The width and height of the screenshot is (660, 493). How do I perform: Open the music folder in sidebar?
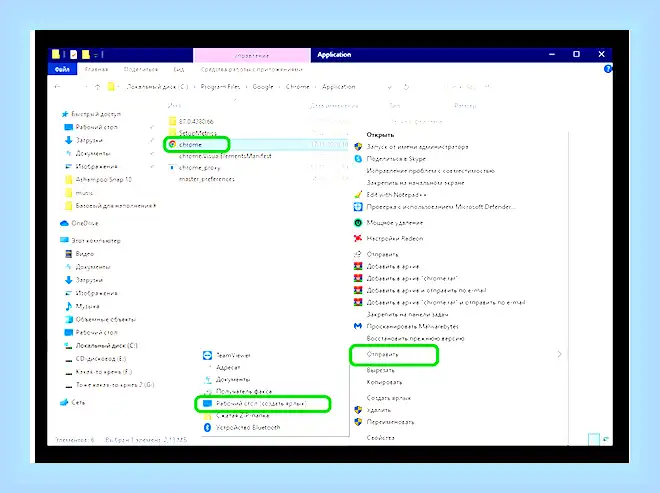pos(79,193)
